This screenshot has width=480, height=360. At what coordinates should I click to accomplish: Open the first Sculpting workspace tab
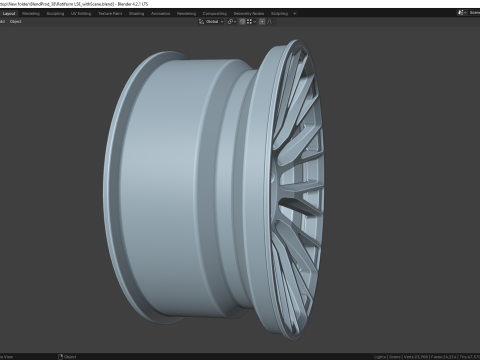coord(55,14)
